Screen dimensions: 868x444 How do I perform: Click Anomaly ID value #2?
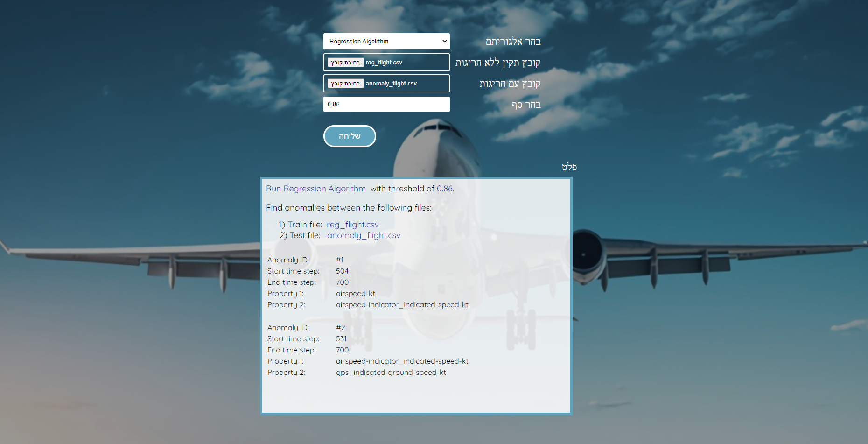[x=341, y=328]
